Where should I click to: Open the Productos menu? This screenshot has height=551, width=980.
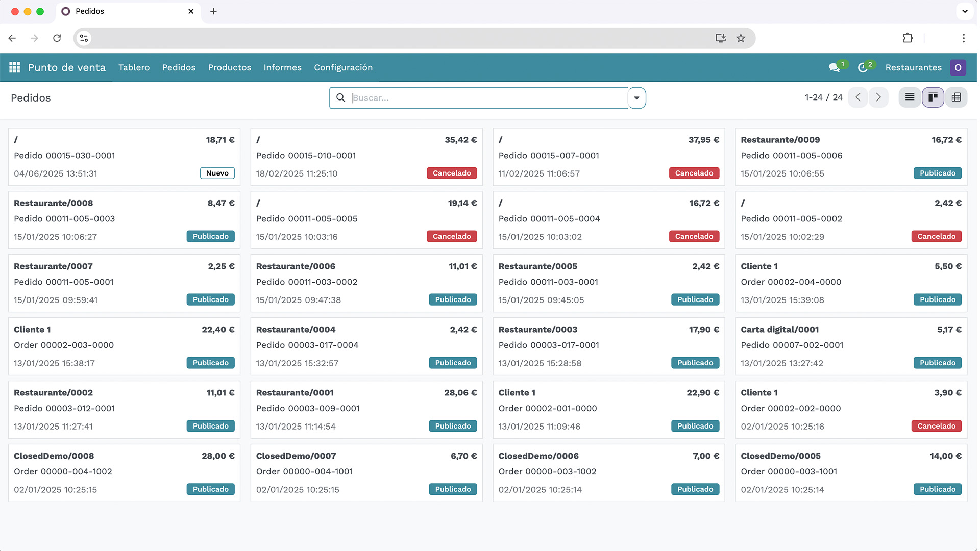point(229,67)
